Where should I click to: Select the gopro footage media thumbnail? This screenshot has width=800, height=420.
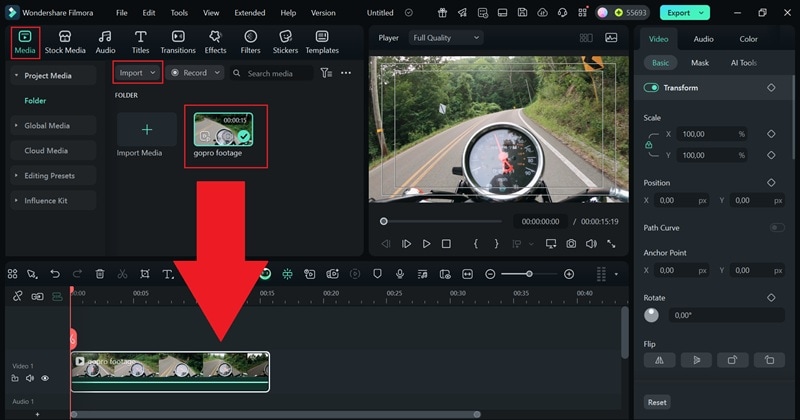223,130
